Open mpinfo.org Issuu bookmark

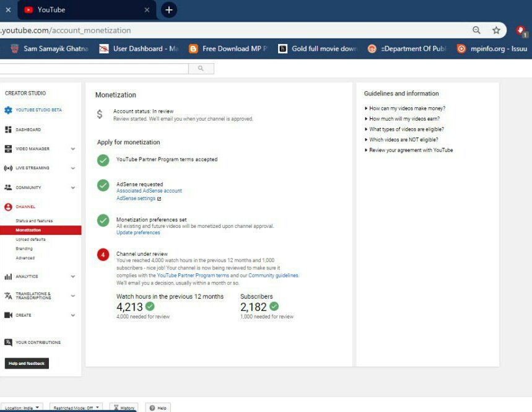492,49
